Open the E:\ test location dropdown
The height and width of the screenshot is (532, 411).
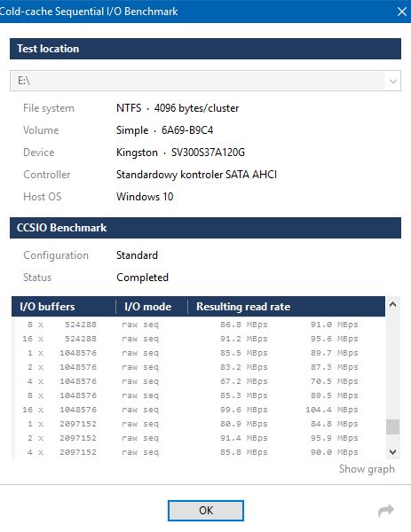[x=393, y=81]
